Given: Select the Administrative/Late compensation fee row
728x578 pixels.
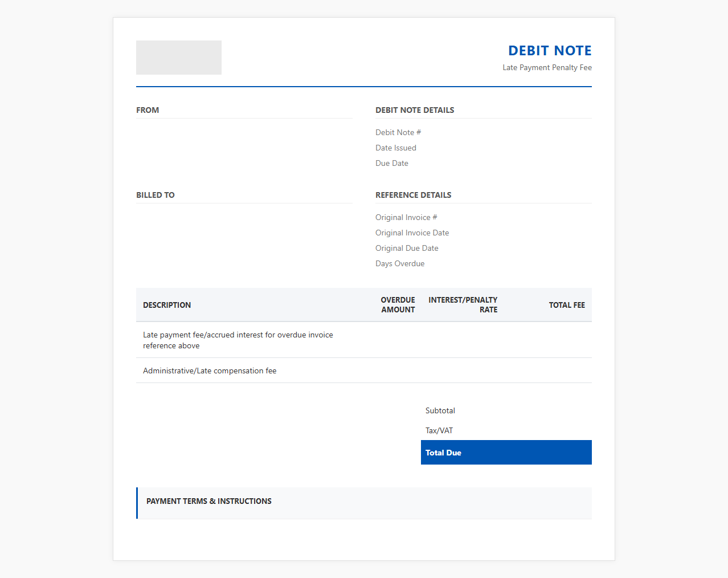Looking at the screenshot, I should click(364, 371).
